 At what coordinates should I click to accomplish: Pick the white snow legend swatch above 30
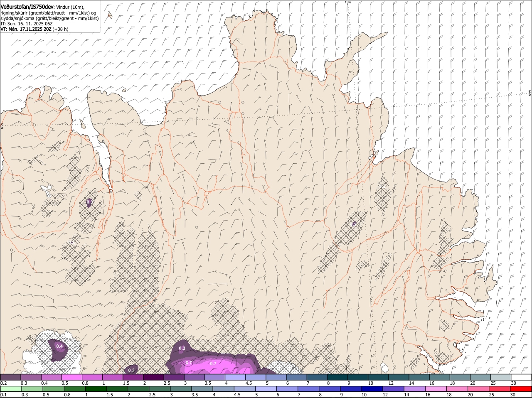521,377
